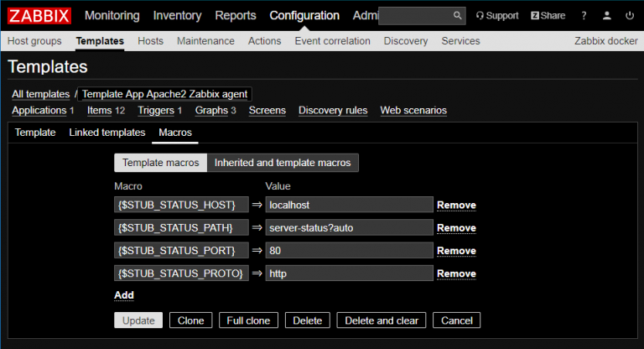The width and height of the screenshot is (644, 349).
Task: Remove the STUB_STATUS_HOST macro
Action: pyautogui.click(x=456, y=206)
